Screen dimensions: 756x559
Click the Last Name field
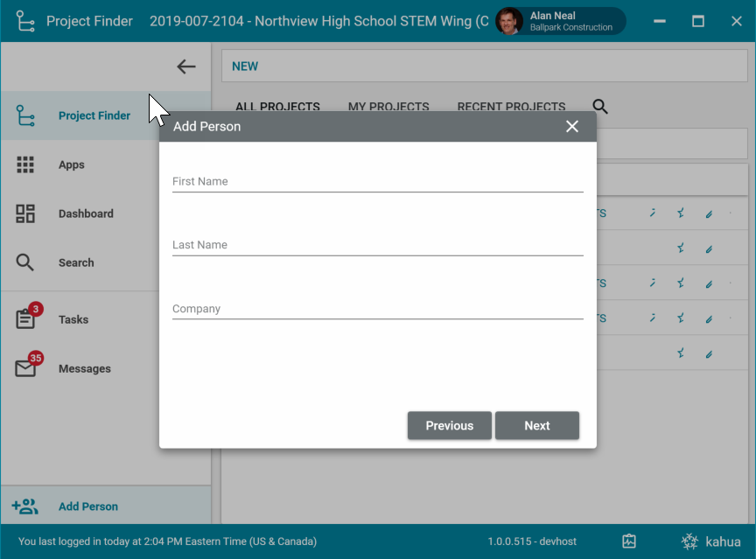pos(377,245)
